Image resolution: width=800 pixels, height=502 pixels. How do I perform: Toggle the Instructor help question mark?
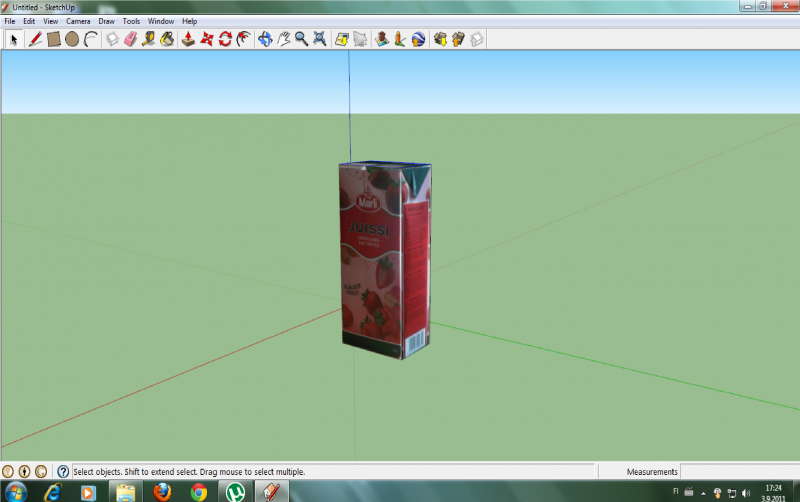tap(63, 471)
